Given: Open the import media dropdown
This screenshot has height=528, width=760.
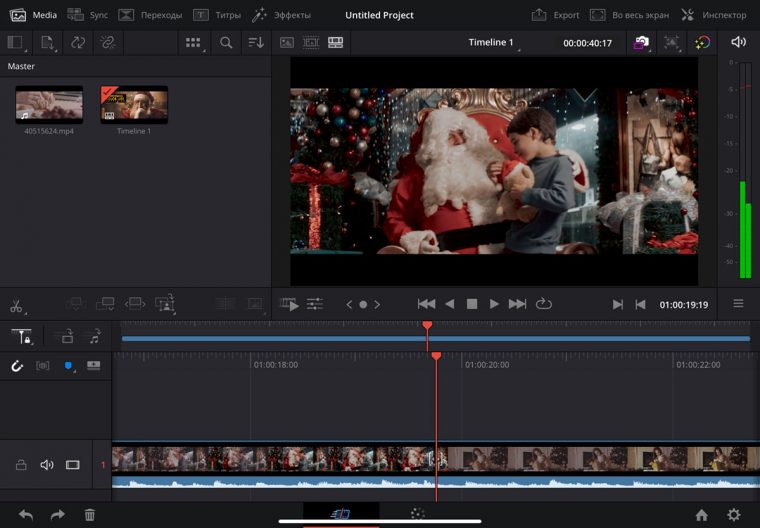Looking at the screenshot, I should pyautogui.click(x=47, y=43).
